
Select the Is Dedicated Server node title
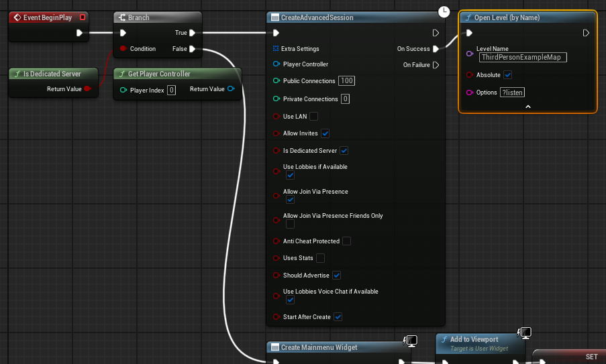click(x=52, y=74)
